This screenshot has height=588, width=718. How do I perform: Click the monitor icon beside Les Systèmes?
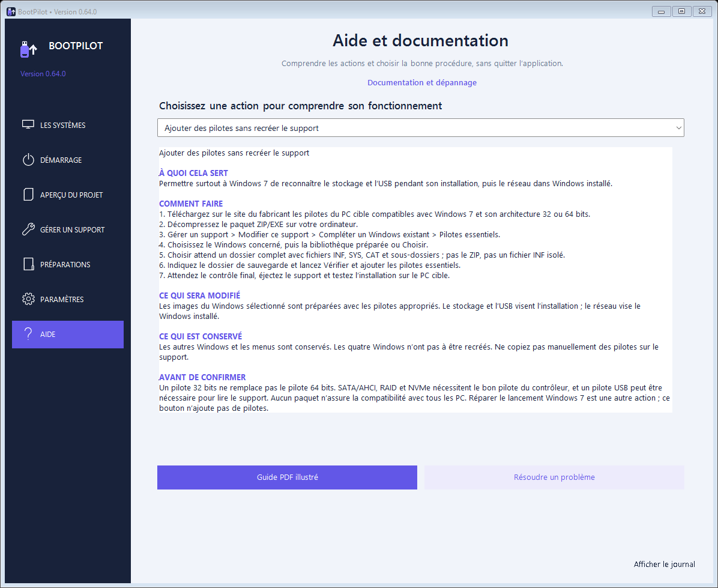tap(28, 124)
